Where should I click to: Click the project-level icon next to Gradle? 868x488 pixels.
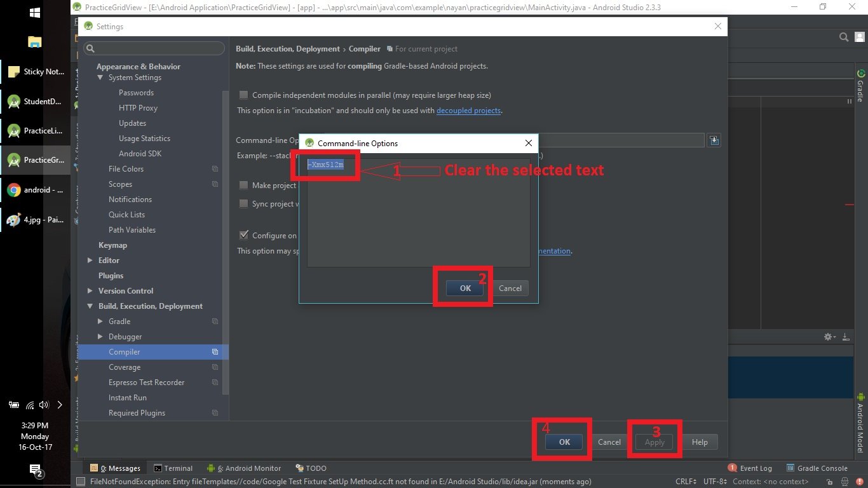pyautogui.click(x=215, y=322)
